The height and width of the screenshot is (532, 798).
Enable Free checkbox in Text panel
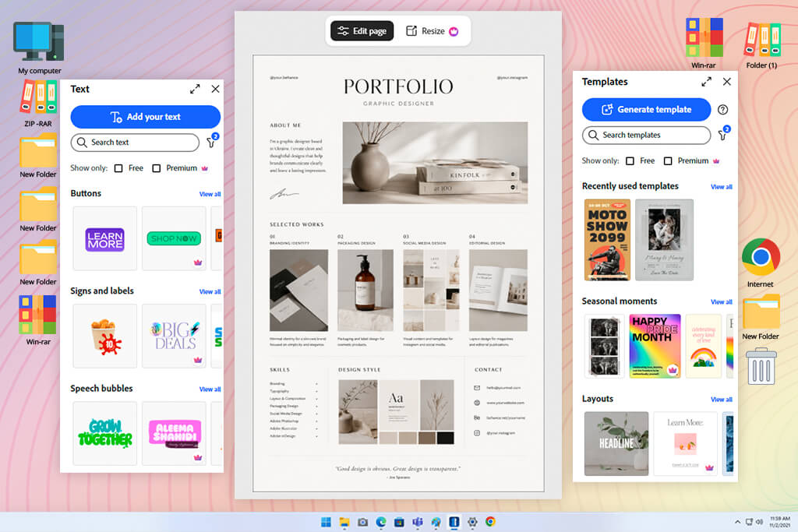118,168
